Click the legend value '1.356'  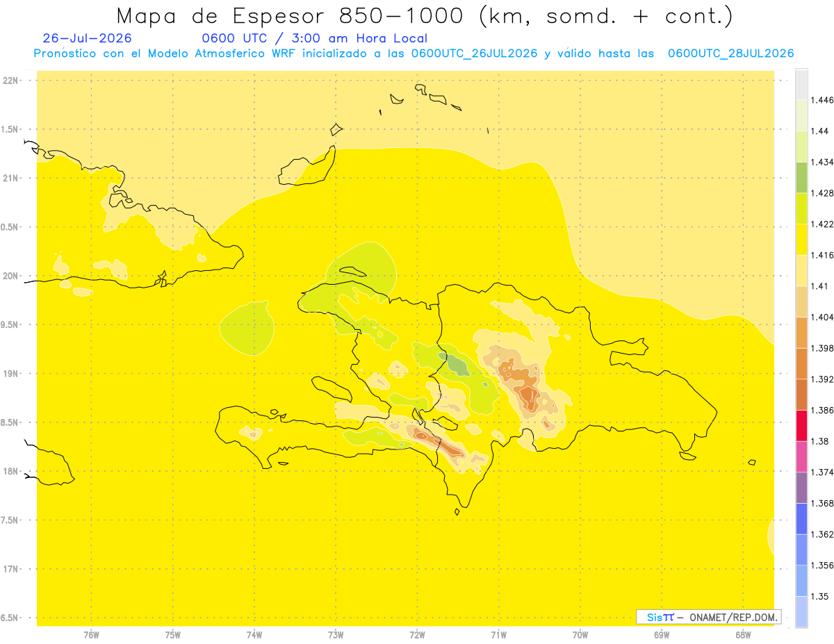tap(822, 565)
